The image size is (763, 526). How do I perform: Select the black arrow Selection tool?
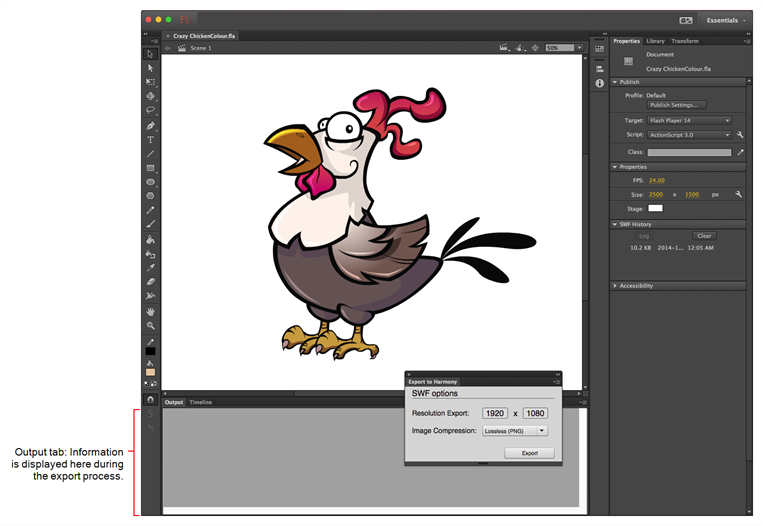[151, 54]
